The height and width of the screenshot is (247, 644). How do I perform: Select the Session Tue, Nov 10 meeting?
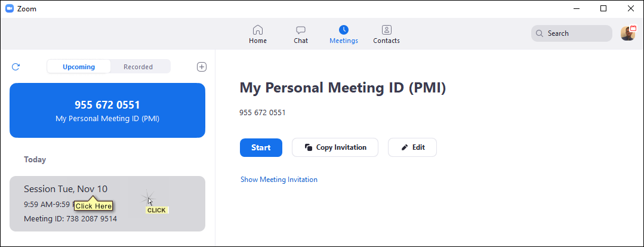click(x=107, y=203)
